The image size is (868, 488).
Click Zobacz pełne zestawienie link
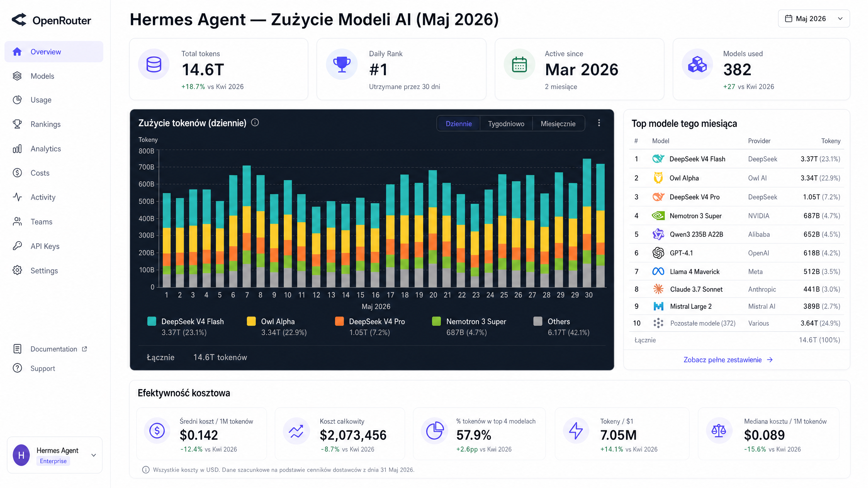(x=728, y=360)
